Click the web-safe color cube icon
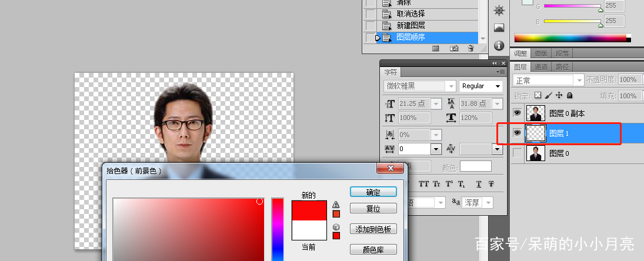 pos(336,226)
